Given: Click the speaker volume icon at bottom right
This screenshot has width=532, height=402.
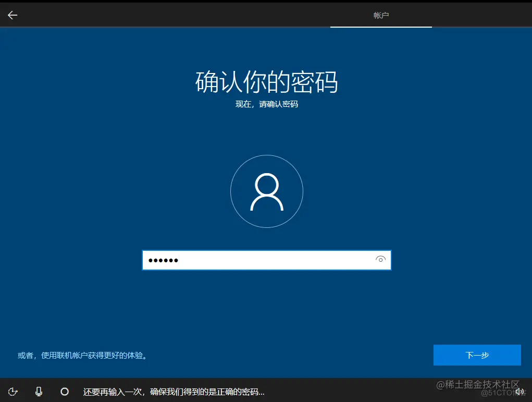Looking at the screenshot, I should tap(519, 391).
